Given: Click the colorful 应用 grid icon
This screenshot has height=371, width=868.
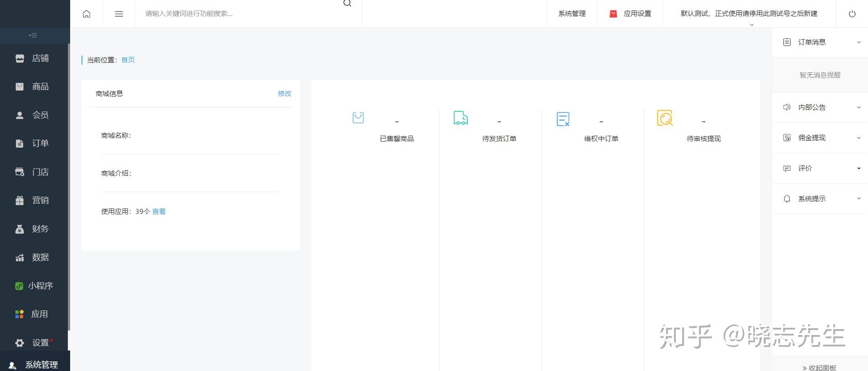Looking at the screenshot, I should click(19, 314).
